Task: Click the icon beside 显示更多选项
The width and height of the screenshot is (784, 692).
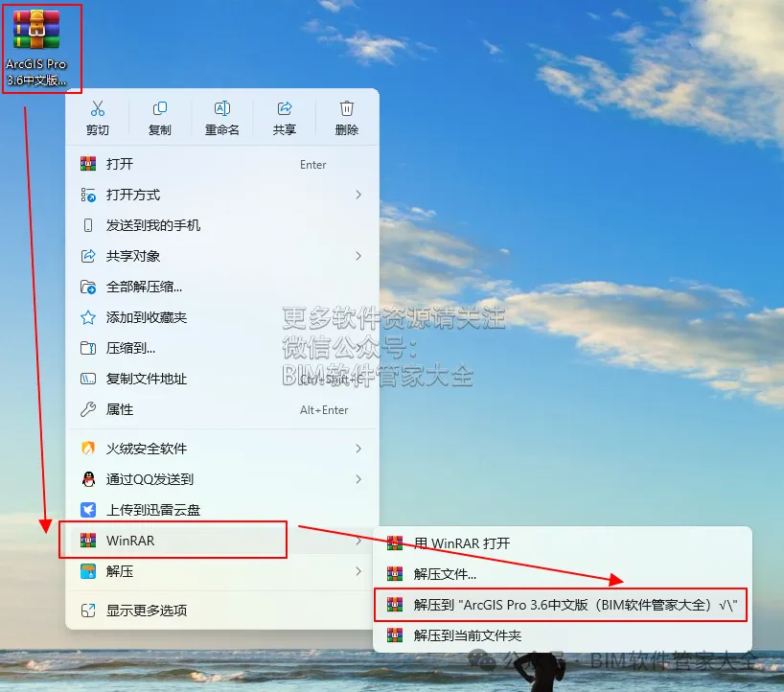Action: (x=88, y=611)
